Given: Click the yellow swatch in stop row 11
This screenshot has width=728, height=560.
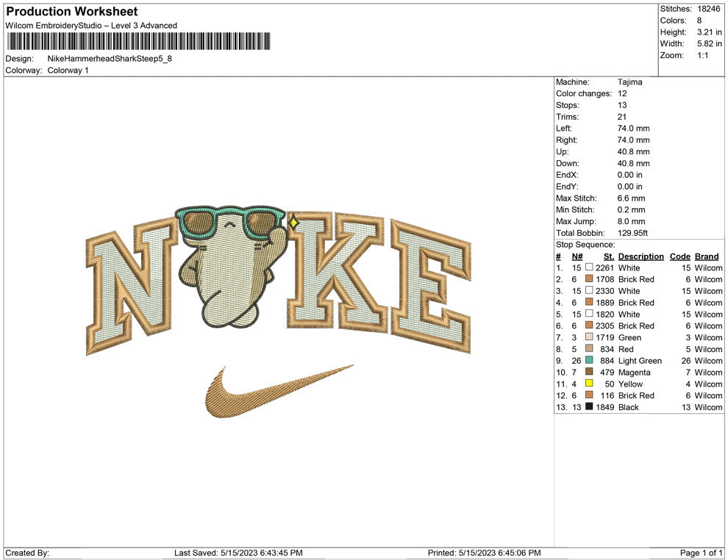Looking at the screenshot, I should [x=589, y=383].
